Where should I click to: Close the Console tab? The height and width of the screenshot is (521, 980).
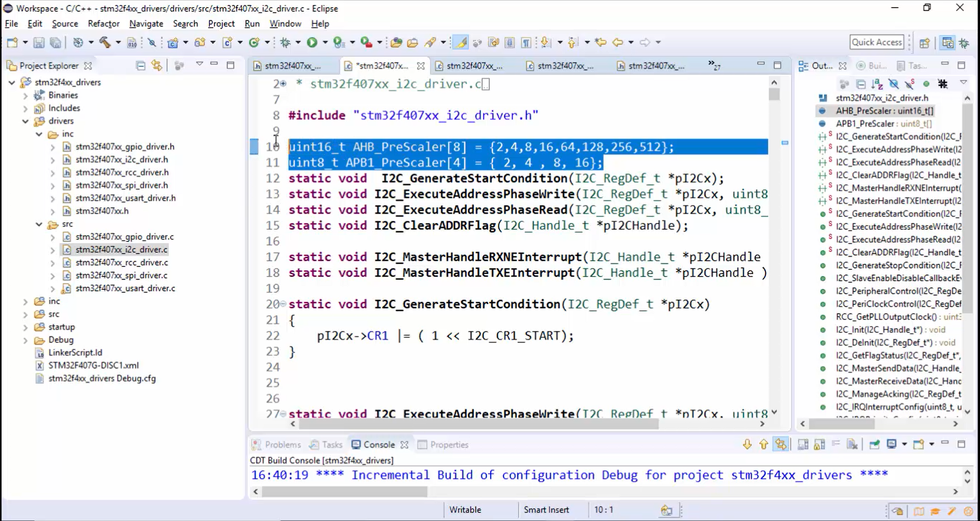[x=404, y=445]
